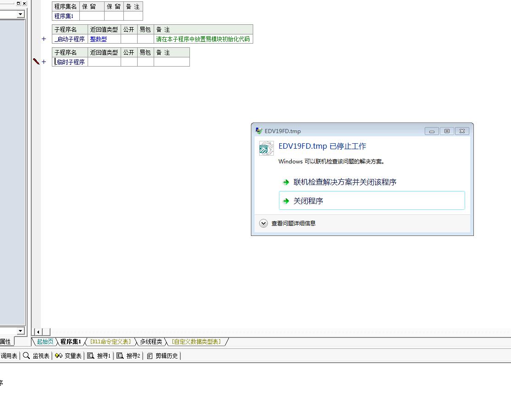Click the 整数型 return type cell
511x420 pixels.
pos(98,39)
